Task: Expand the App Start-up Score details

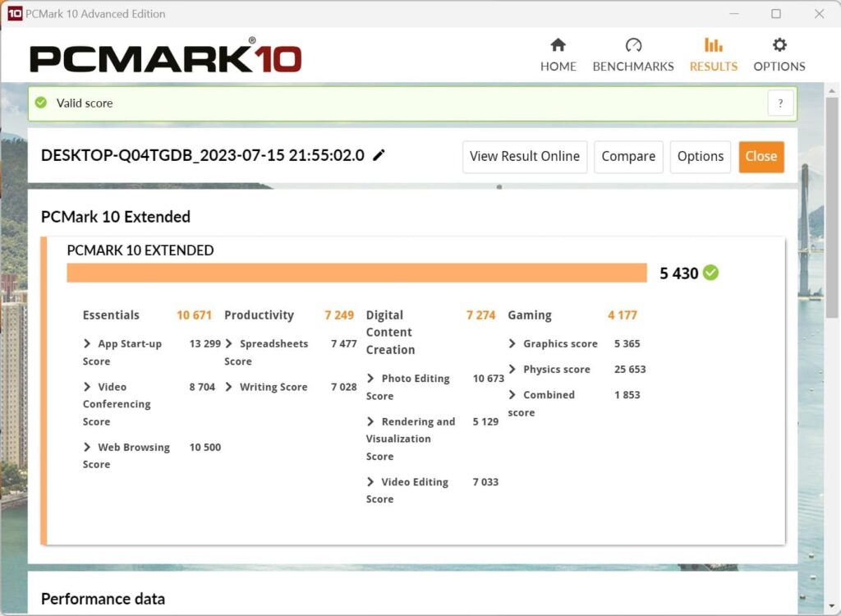Action: (x=88, y=344)
